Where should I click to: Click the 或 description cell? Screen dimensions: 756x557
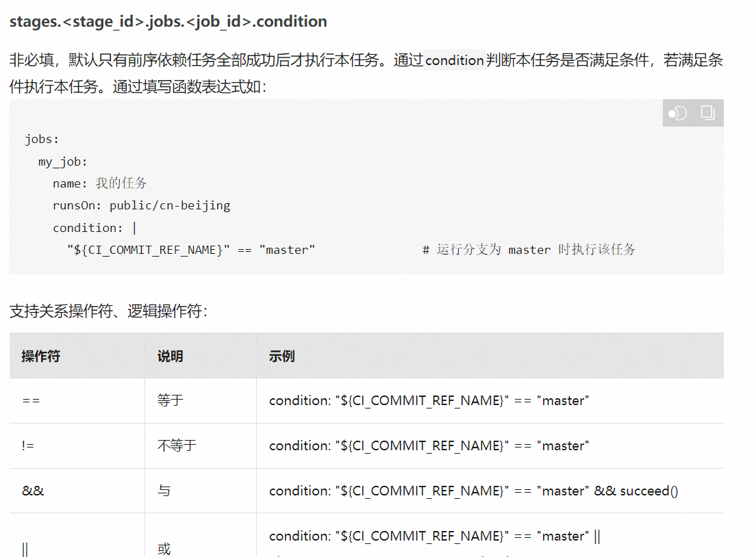pyautogui.click(x=164, y=549)
